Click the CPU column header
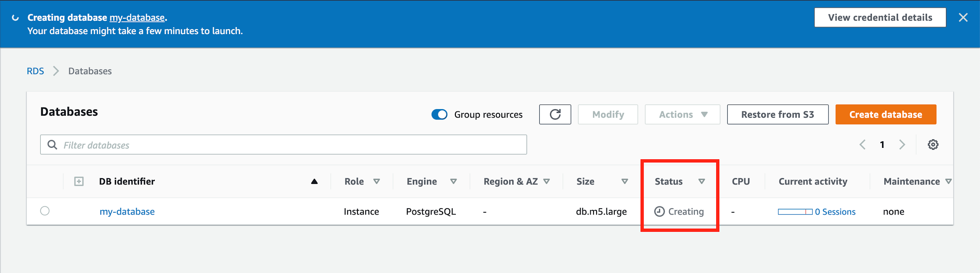 (740, 181)
